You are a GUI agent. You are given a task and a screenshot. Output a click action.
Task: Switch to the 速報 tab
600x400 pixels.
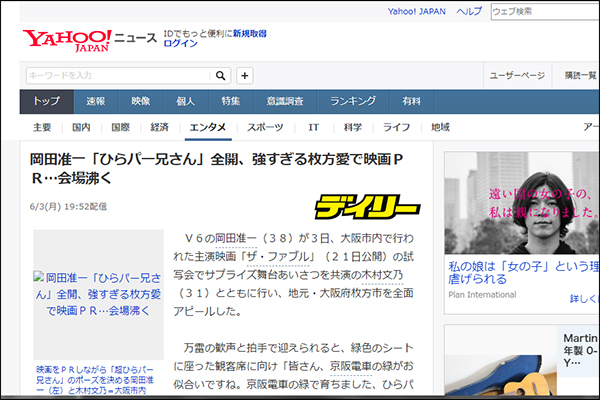[x=96, y=101]
